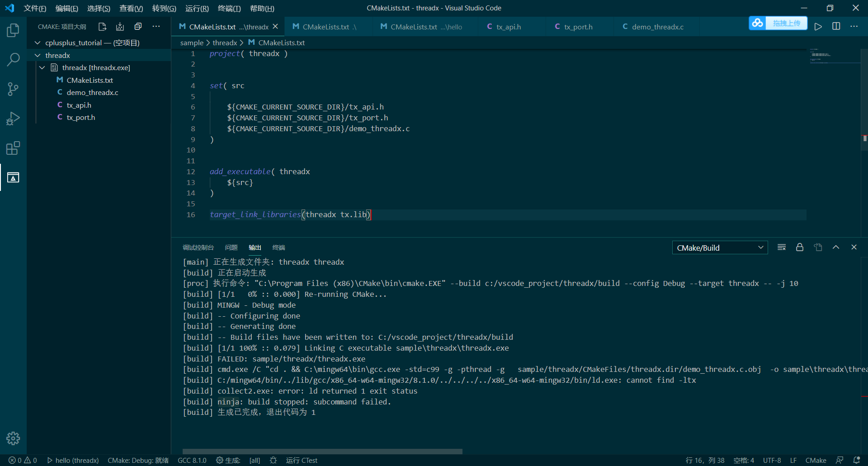Viewport: 868px width, 466px height.
Task: Open the 帮助(H) menu
Action: tap(262, 8)
